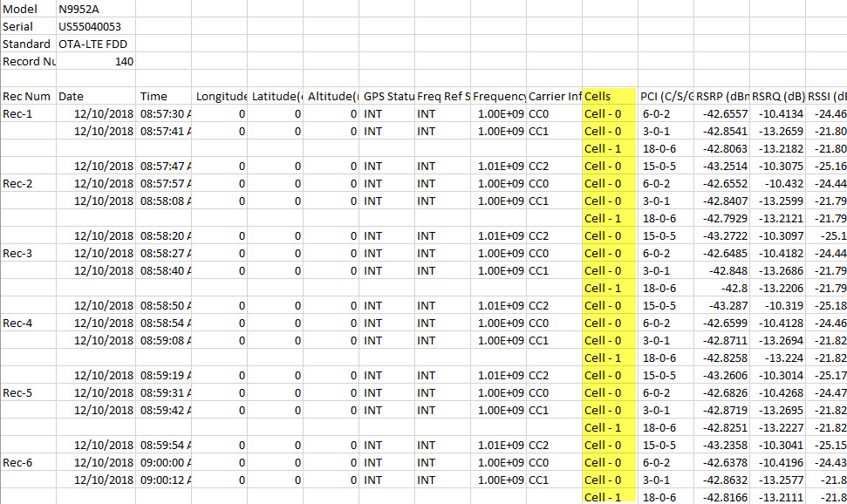Click the yellow Cells column header

coord(611,96)
